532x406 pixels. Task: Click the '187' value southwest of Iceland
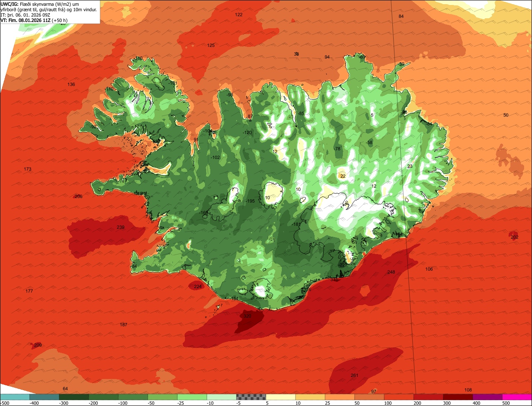point(123,324)
